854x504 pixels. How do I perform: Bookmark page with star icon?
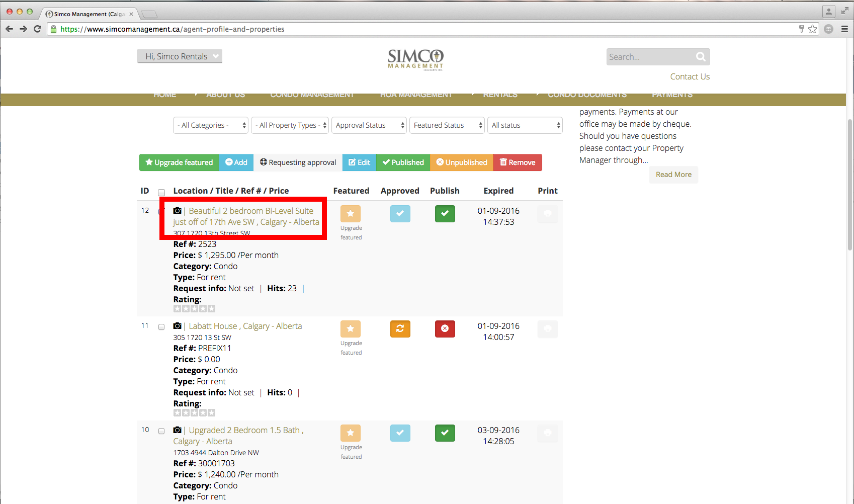point(813,29)
